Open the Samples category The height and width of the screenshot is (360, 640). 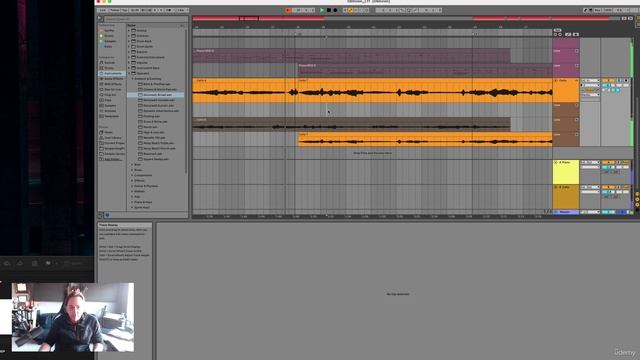point(110,105)
